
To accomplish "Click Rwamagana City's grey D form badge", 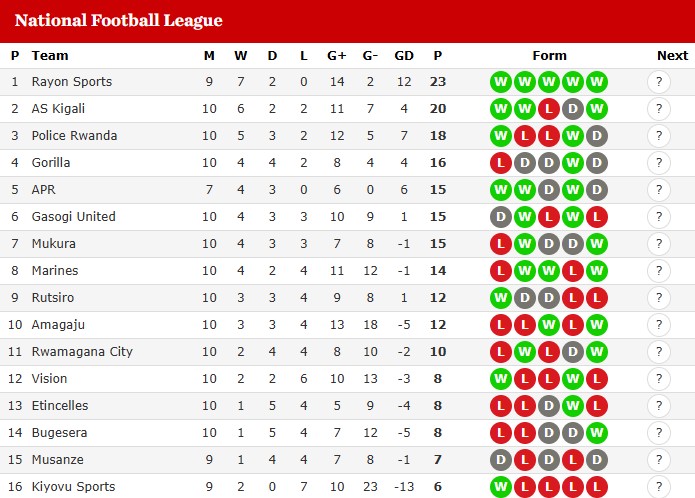I will (x=573, y=352).
